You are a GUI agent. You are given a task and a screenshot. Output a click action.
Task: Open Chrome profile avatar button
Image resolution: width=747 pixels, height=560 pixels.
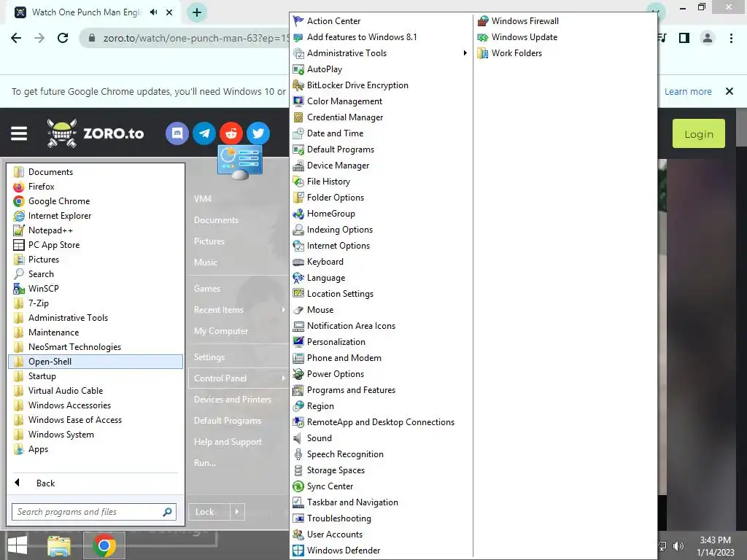(708, 38)
